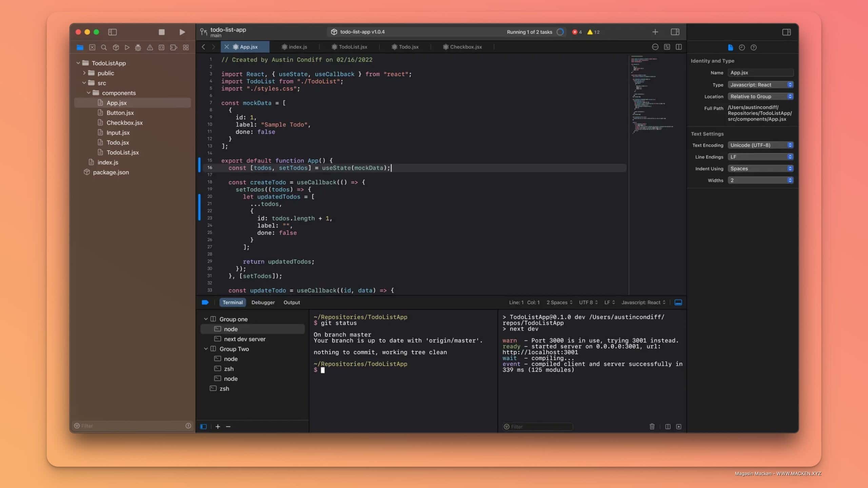Open Input.jsx in the file tree
The width and height of the screenshot is (868, 488).
tap(118, 133)
